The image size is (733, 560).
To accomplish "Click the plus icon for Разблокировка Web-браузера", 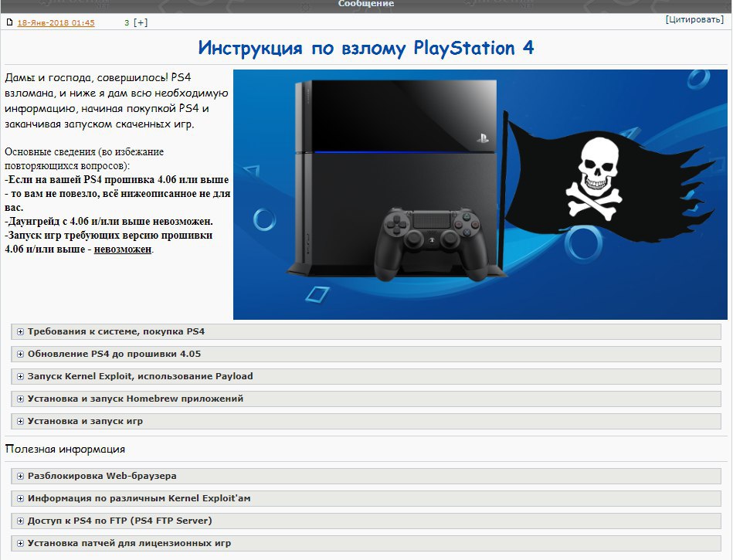I will [x=20, y=477].
